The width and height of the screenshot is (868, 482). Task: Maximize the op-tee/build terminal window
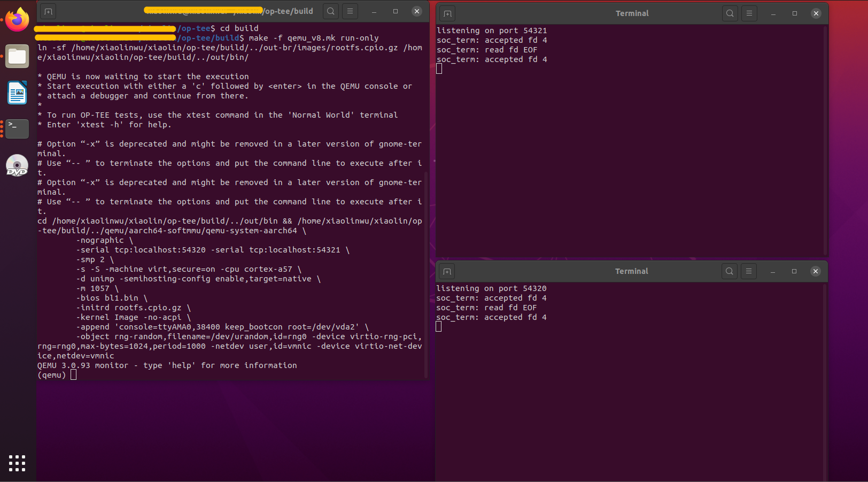click(396, 11)
